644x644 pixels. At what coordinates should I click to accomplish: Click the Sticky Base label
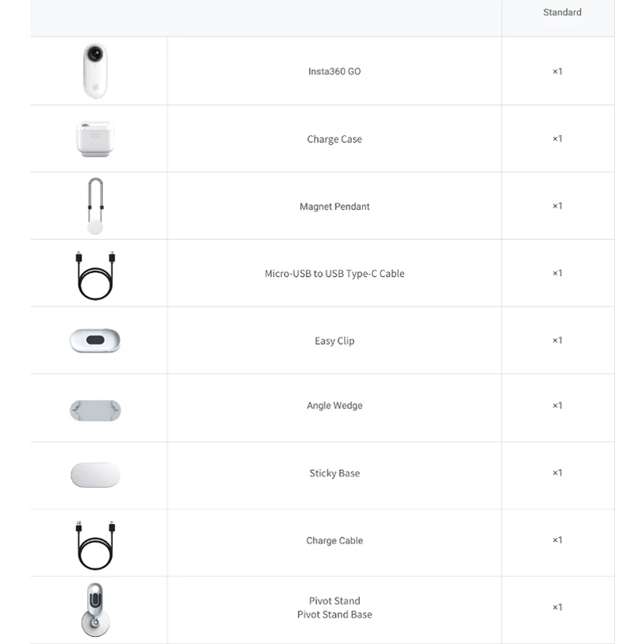[x=334, y=473]
